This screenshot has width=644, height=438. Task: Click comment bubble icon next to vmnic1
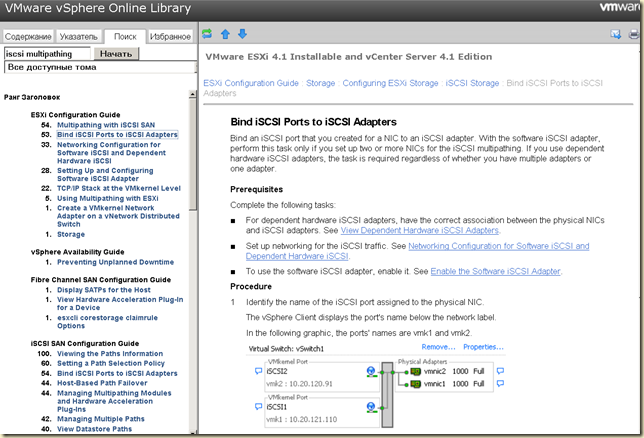click(500, 383)
